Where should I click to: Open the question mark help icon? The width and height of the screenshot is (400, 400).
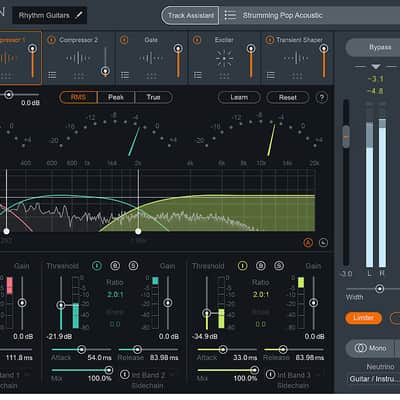(322, 98)
